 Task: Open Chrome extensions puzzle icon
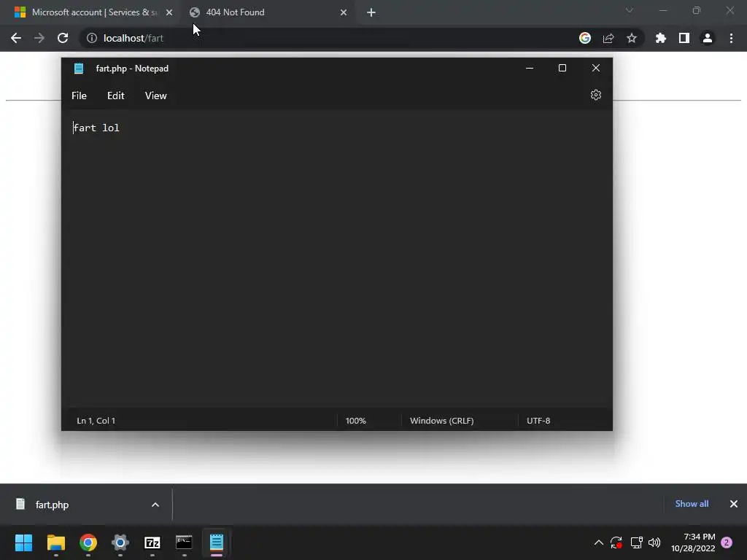pos(661,38)
